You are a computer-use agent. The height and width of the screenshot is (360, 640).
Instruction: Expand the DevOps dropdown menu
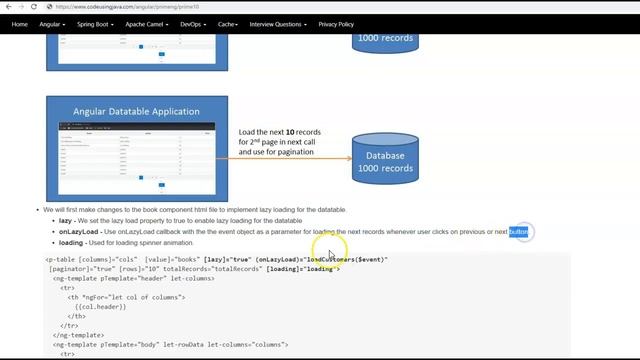pos(193,24)
